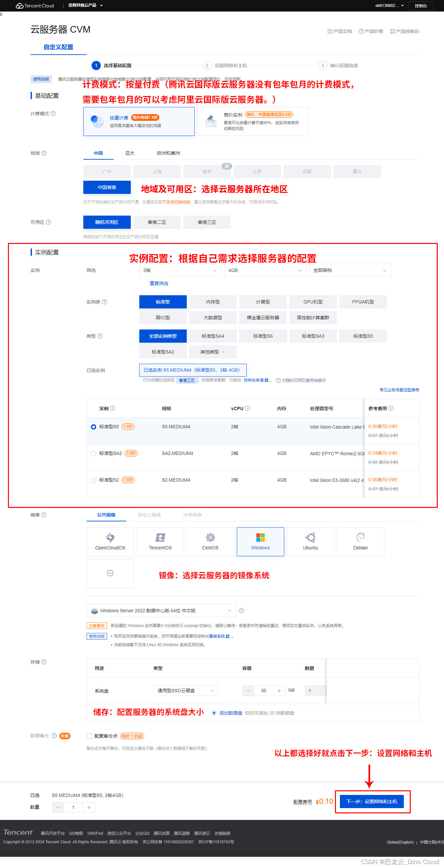Screen dimensions: 444x868
Task: Switch to the 亚太 region tab
Action: click(x=130, y=153)
